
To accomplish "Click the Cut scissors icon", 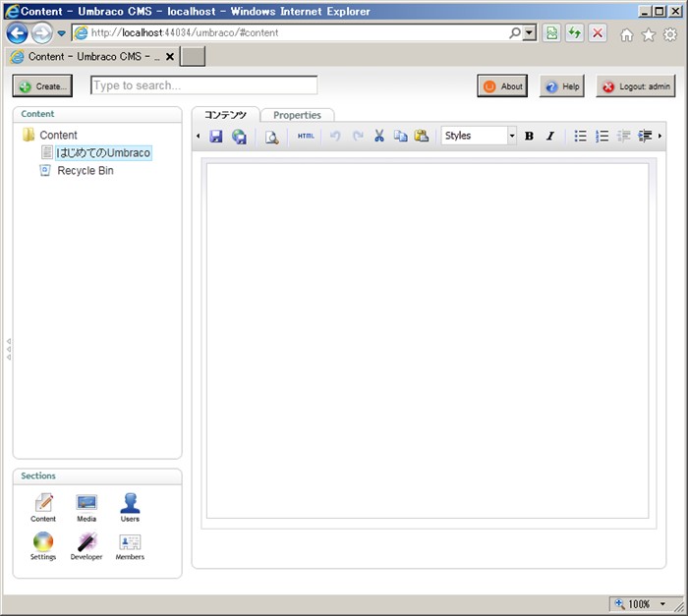I will (378, 137).
